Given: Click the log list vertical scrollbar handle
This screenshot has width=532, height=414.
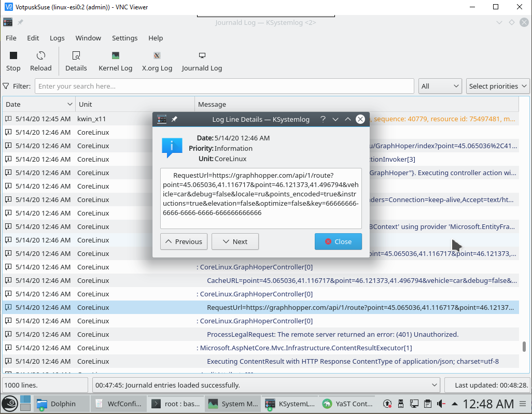Looking at the screenshot, I should coord(524,347).
